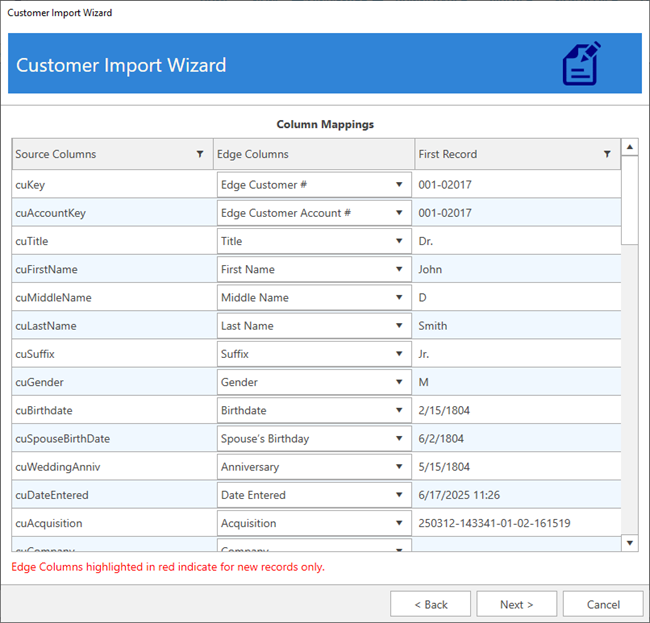Open the Birthdate mapping dropdown
Image resolution: width=650 pixels, height=623 pixels.
pyautogui.click(x=400, y=410)
